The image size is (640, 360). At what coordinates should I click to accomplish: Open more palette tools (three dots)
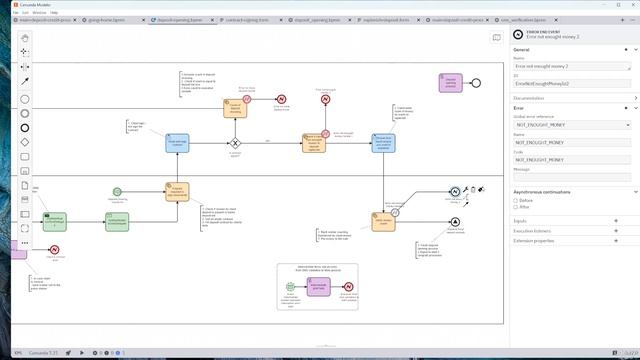(x=25, y=243)
